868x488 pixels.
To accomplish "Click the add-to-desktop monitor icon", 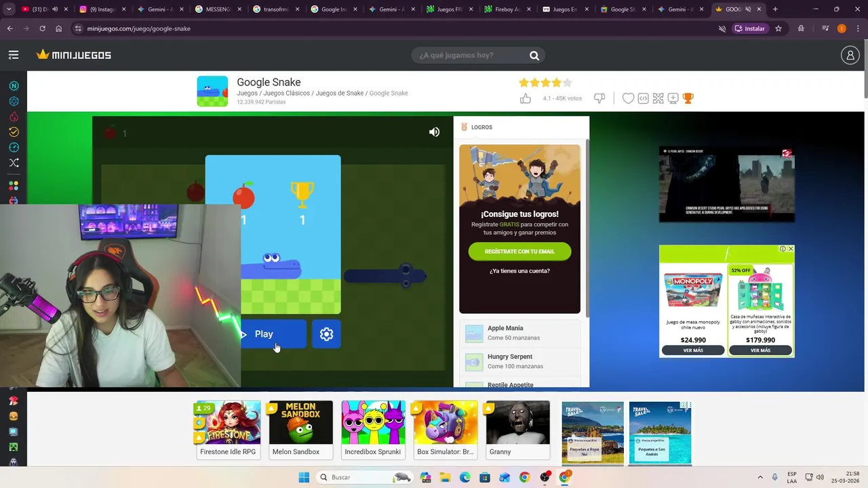I will [x=673, y=98].
